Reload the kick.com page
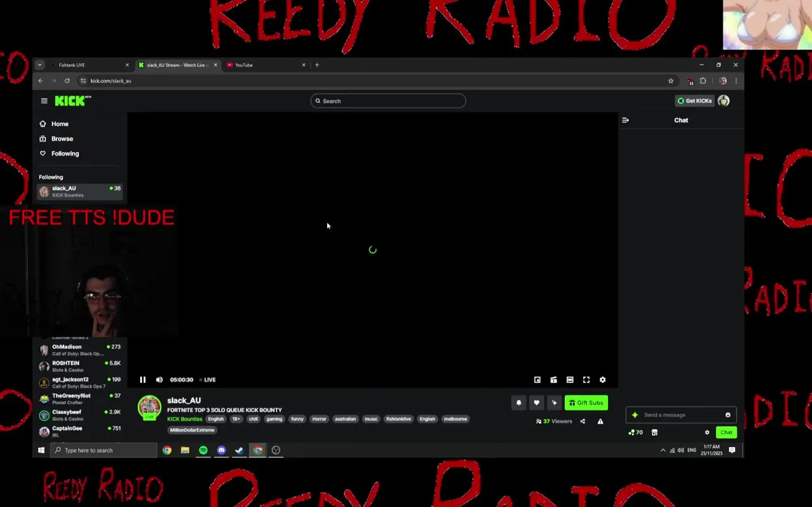Viewport: 812px width, 507px height. pos(67,81)
